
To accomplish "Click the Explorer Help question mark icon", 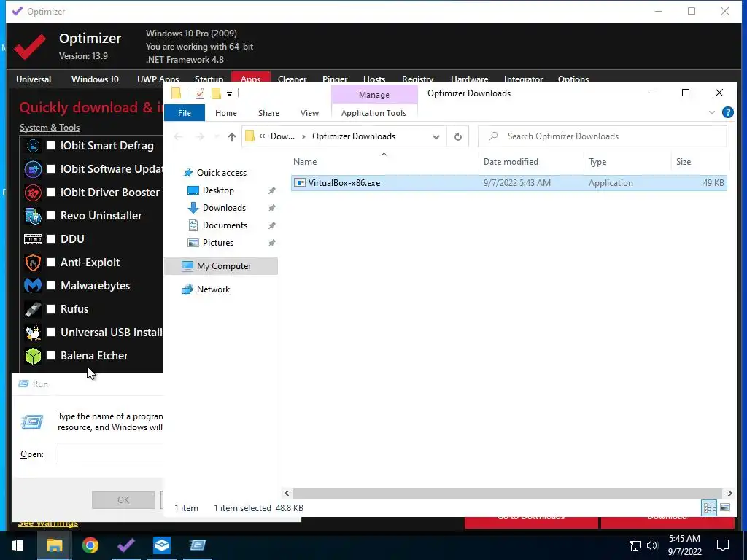I will coord(727,112).
